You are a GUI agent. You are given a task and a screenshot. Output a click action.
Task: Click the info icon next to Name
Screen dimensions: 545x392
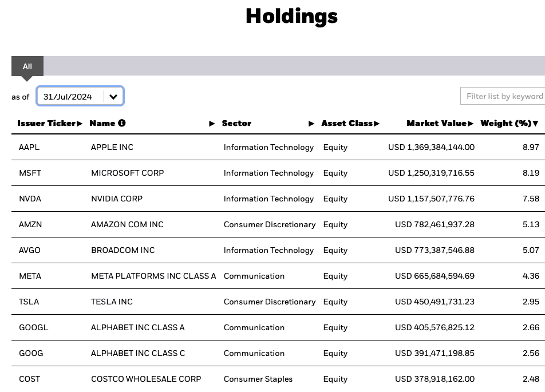pyautogui.click(x=122, y=123)
